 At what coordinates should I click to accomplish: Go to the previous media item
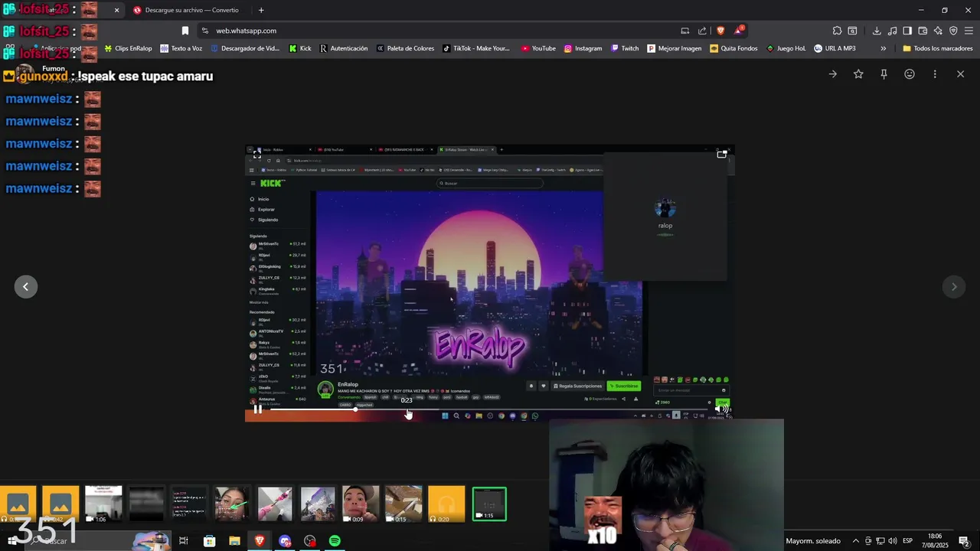point(25,286)
